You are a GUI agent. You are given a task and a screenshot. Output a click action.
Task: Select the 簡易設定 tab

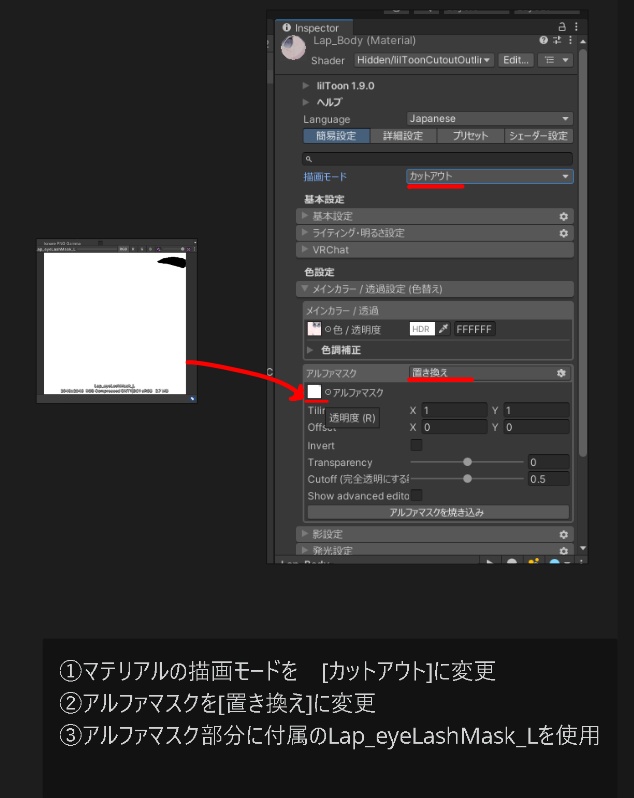(x=336, y=136)
